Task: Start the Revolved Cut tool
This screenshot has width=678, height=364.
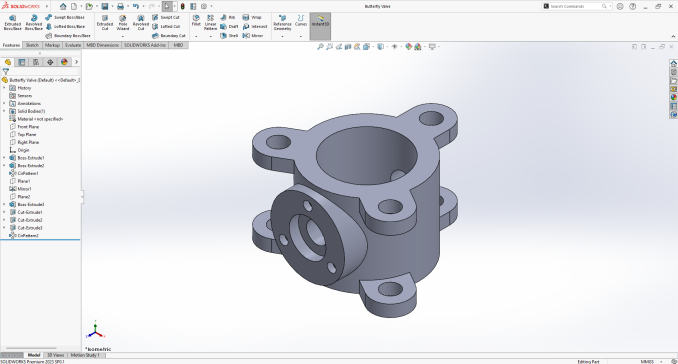Action: pyautogui.click(x=141, y=22)
